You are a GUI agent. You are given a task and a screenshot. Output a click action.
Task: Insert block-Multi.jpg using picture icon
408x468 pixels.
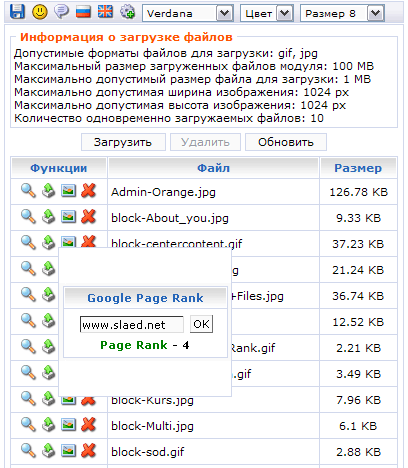pos(68,425)
